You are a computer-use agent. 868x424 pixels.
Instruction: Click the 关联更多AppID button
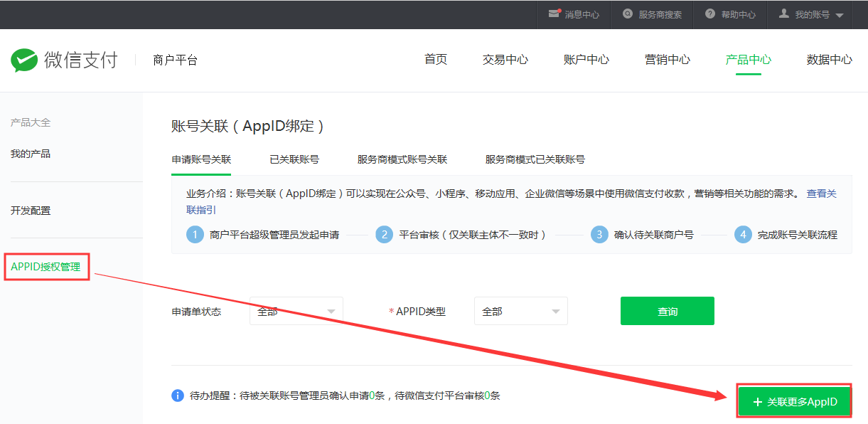tap(793, 402)
